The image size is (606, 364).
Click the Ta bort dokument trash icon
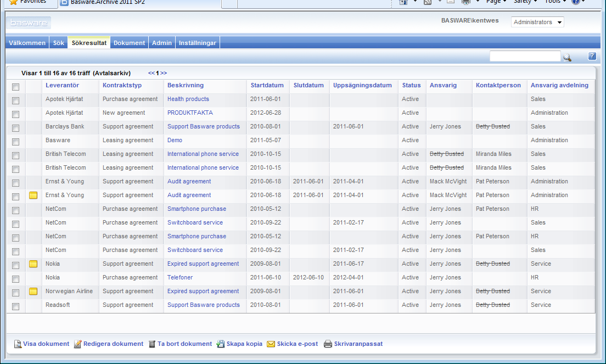(152, 344)
